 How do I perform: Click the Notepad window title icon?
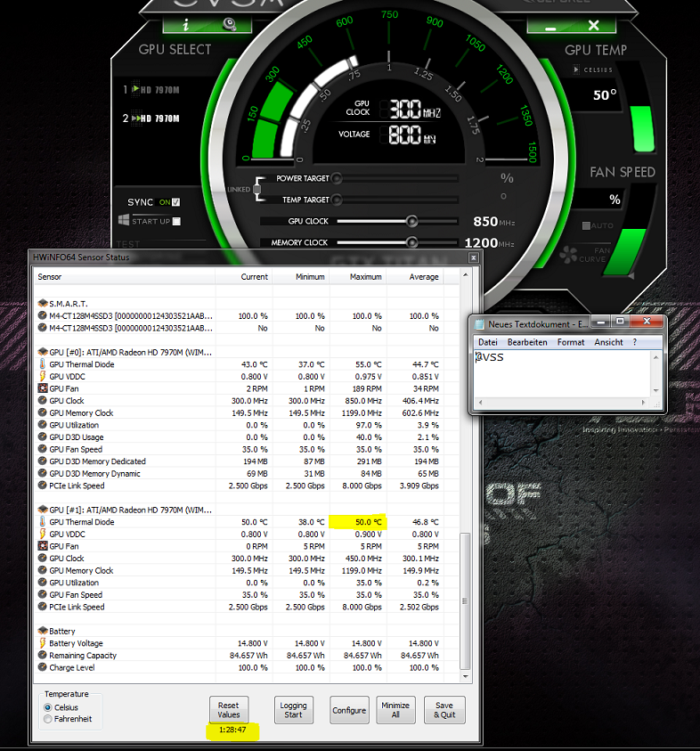(x=479, y=324)
